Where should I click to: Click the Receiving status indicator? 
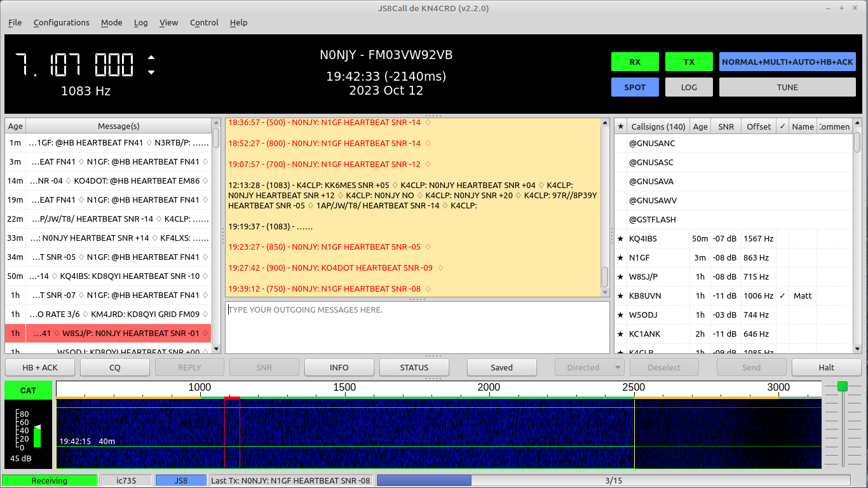point(50,480)
